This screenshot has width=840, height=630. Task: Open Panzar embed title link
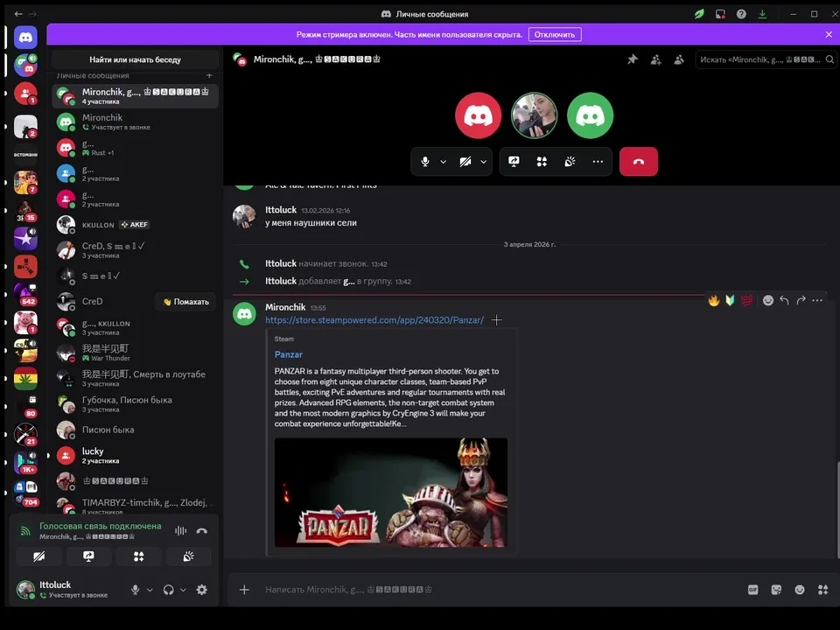288,354
